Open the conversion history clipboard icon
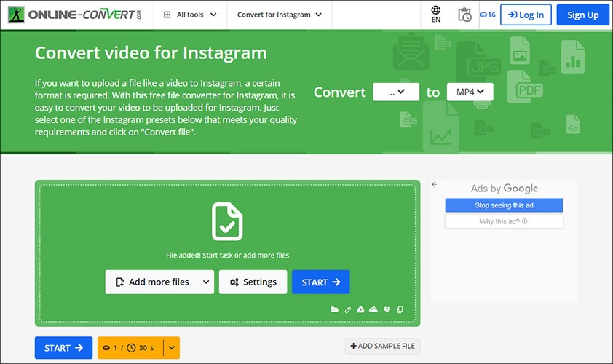 point(464,15)
